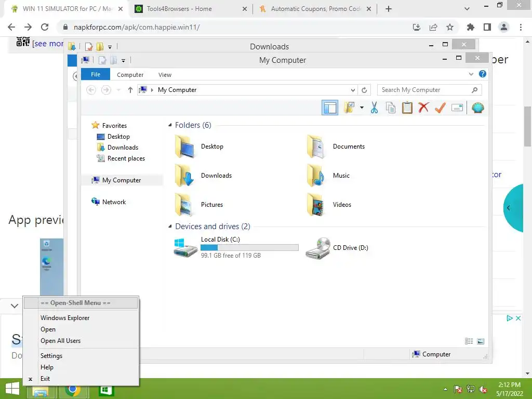The width and height of the screenshot is (532, 399).
Task: Refresh the My Computer view
Action: (364, 90)
